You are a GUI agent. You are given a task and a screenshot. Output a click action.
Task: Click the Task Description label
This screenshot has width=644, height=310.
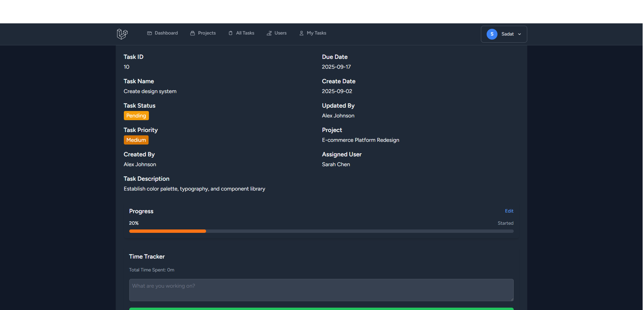[147, 179]
